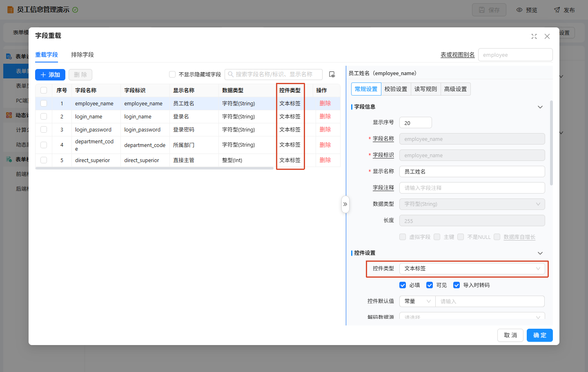Click the 动态 grid icon in left sidebar

coord(9,115)
